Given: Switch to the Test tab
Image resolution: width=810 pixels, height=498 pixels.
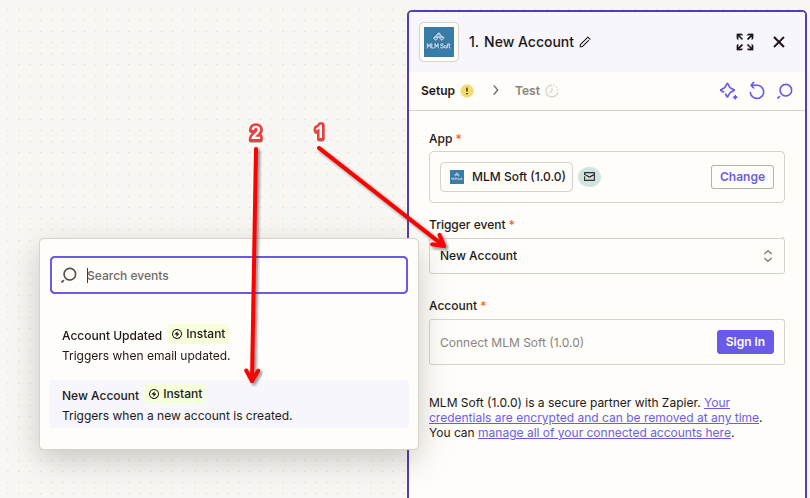Looking at the screenshot, I should (527, 91).
